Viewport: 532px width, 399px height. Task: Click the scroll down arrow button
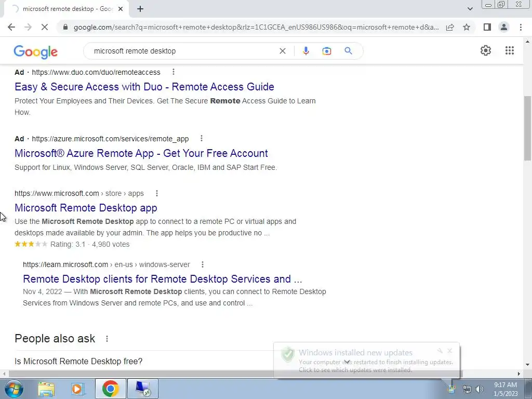528,365
